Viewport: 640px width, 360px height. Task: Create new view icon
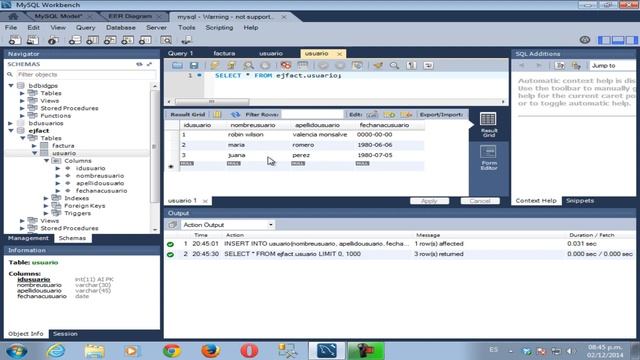(x=110, y=40)
